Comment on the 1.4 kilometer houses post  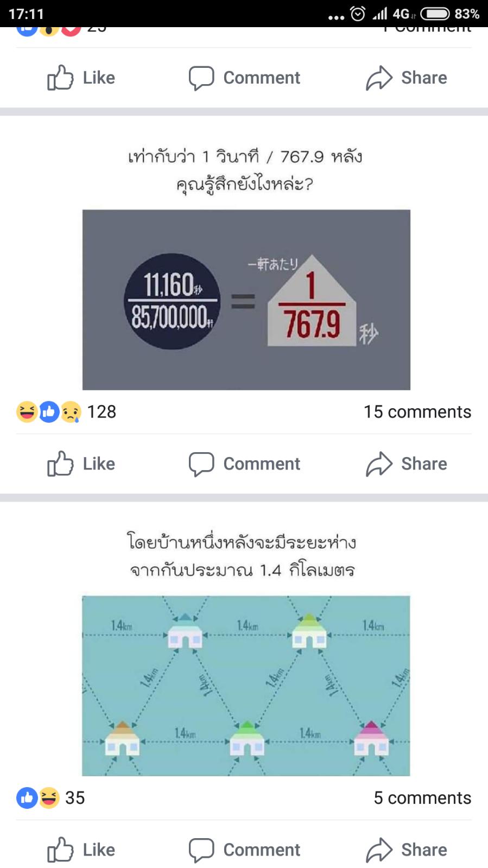(244, 850)
